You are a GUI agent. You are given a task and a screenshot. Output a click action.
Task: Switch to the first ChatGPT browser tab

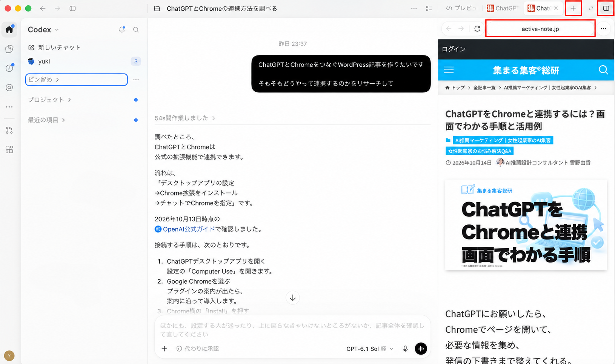pos(503,8)
